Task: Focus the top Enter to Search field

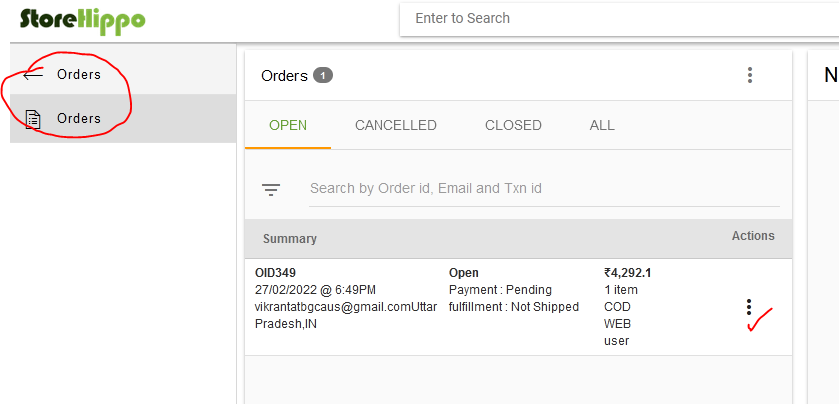Action: coord(619,18)
